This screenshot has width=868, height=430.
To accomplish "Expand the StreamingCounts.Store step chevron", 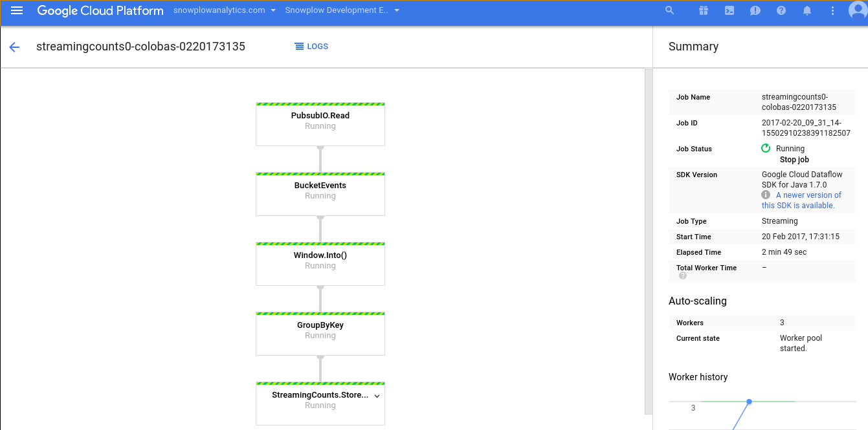I will pos(377,395).
